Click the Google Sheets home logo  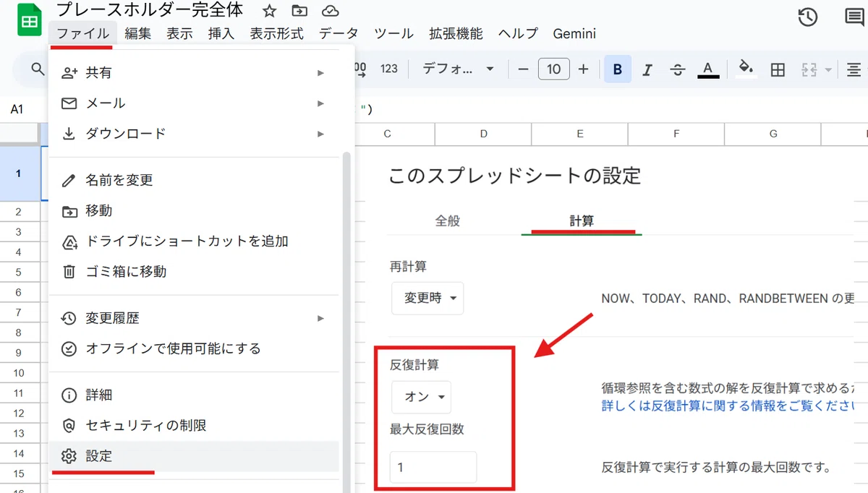[x=30, y=20]
